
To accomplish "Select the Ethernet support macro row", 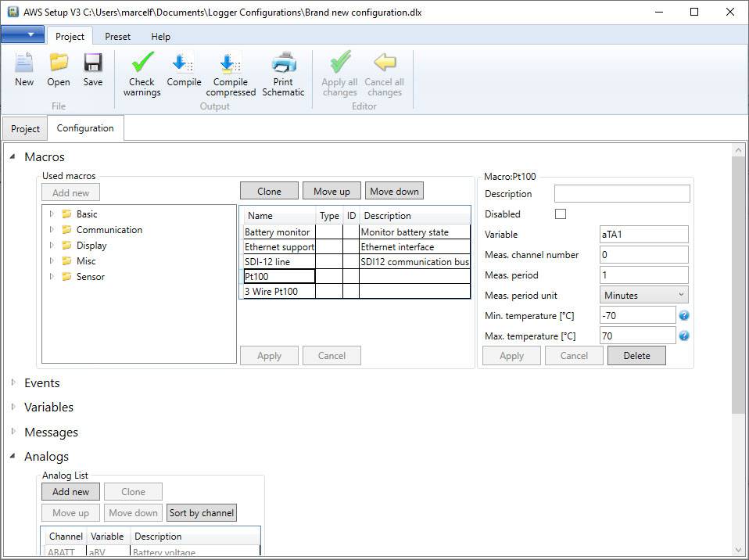I will click(357, 247).
